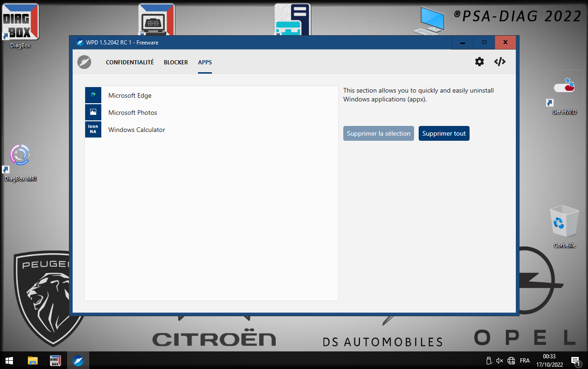Image resolution: width=588 pixels, height=369 pixels.
Task: Click Supprimer tout button
Action: 444,133
